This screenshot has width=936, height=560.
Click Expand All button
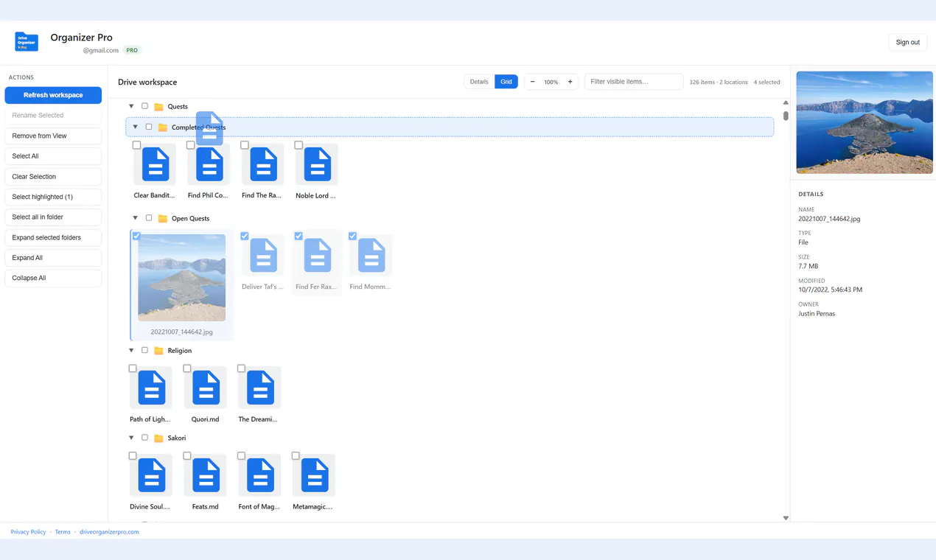(53, 258)
